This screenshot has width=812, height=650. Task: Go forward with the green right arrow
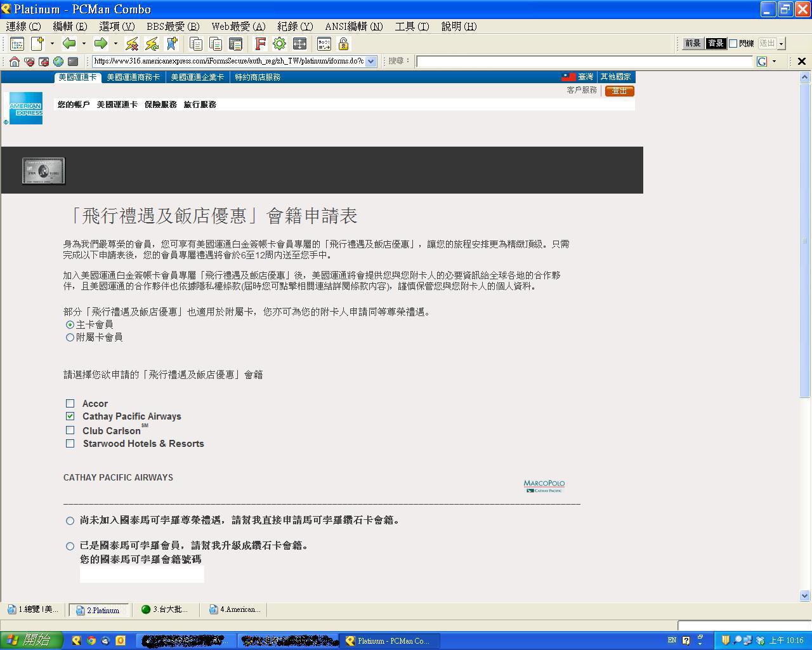click(101, 44)
